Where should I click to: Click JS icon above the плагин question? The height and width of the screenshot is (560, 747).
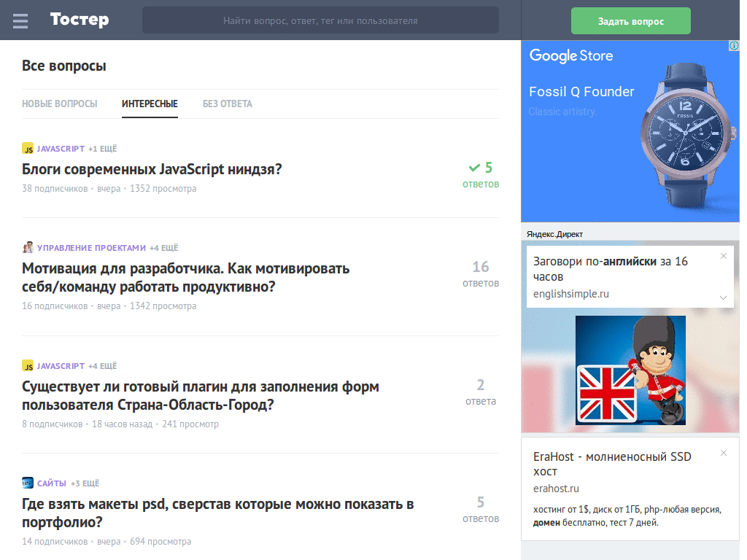click(28, 366)
